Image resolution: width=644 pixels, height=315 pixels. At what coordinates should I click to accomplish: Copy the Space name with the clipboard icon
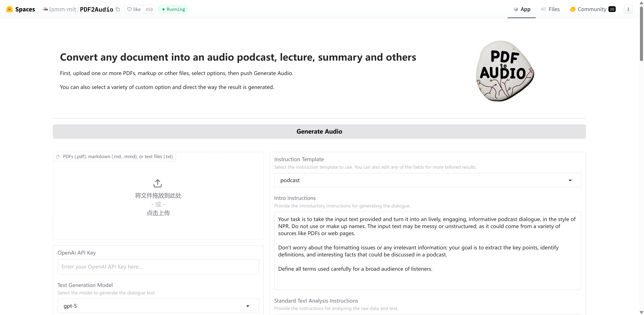tap(118, 9)
